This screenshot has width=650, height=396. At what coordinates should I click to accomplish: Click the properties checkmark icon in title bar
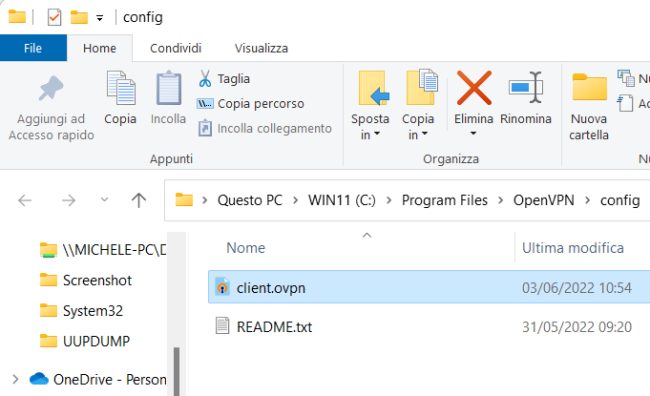coord(54,17)
